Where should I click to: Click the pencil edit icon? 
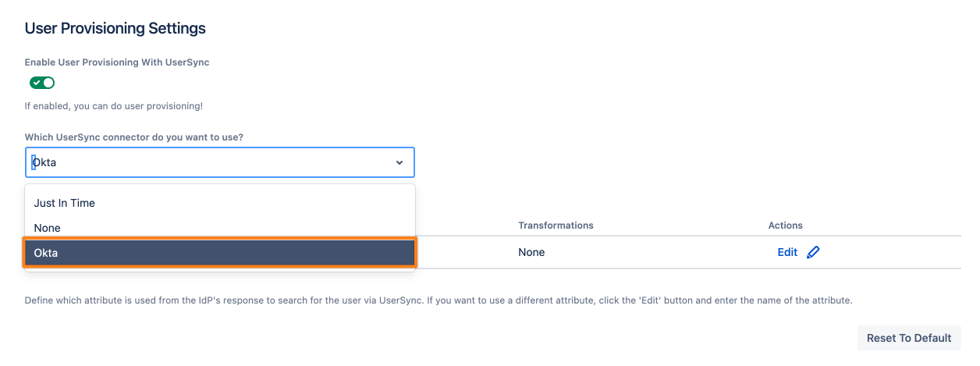click(813, 252)
